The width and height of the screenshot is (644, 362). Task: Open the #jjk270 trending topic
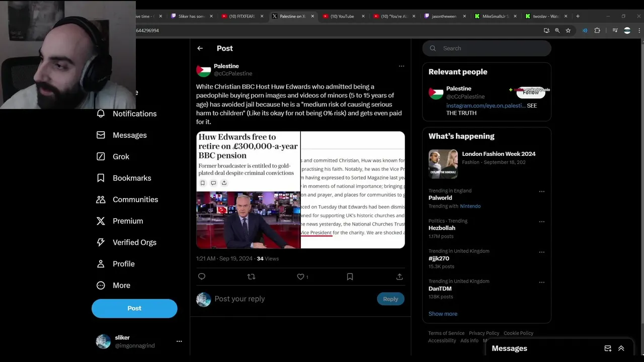pos(439,258)
